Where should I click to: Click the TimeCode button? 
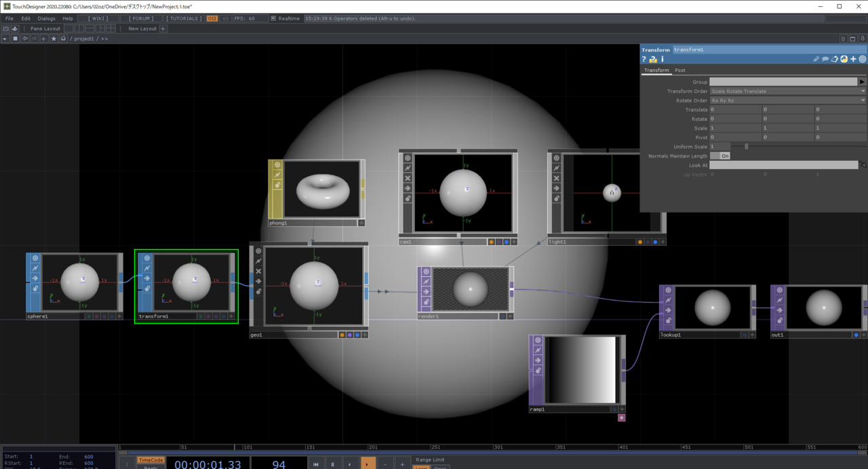151,459
